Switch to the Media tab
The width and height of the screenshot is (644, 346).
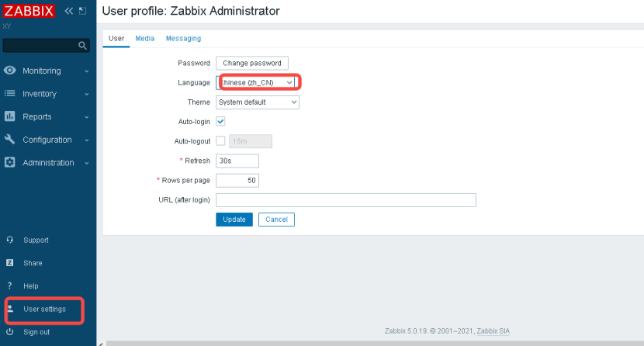[x=145, y=38]
